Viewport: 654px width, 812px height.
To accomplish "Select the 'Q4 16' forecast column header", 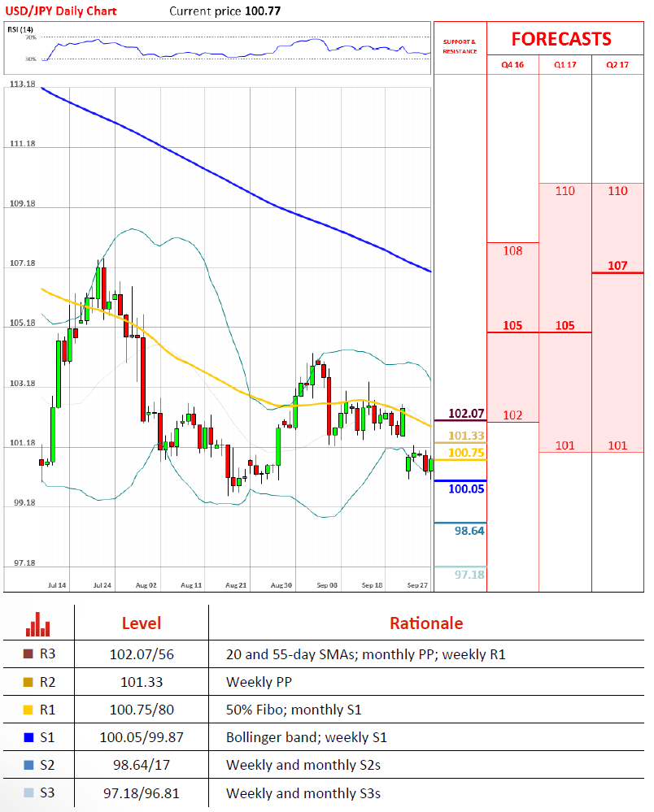I will click(x=512, y=65).
